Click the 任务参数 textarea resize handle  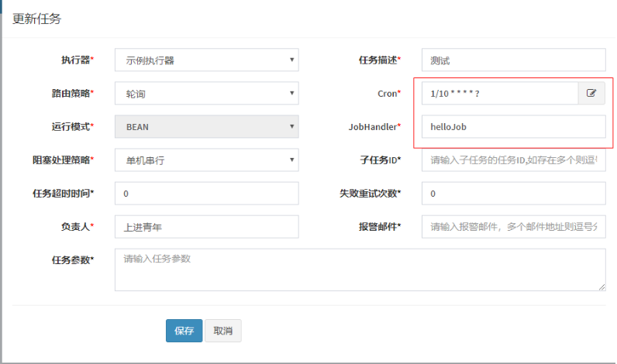(x=601, y=287)
